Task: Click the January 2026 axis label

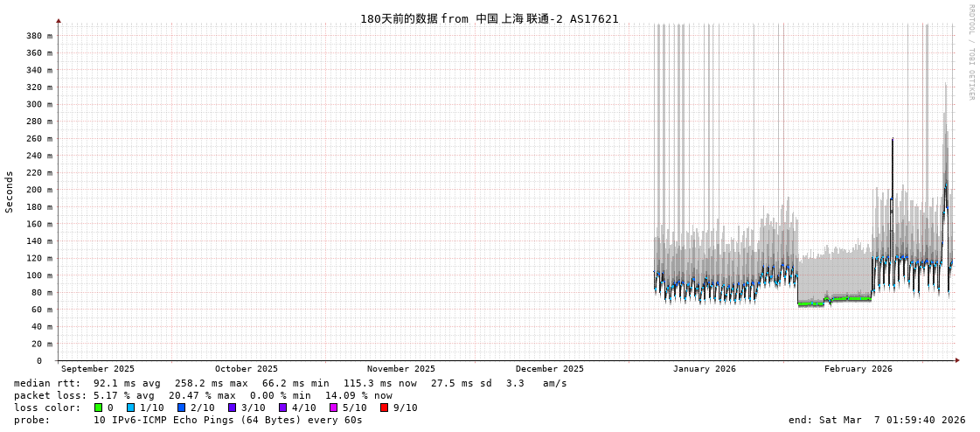Action: coord(704,369)
